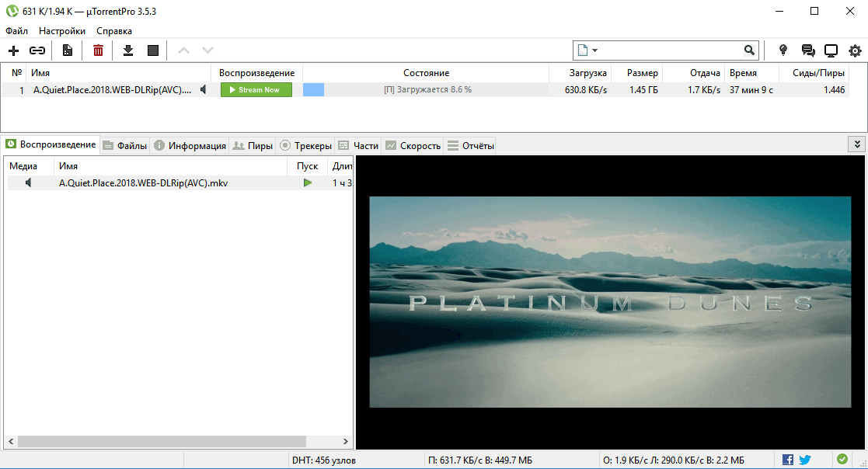Click the 1.446 seeds/peers value
Screen dimensions: 868x469
[834, 89]
